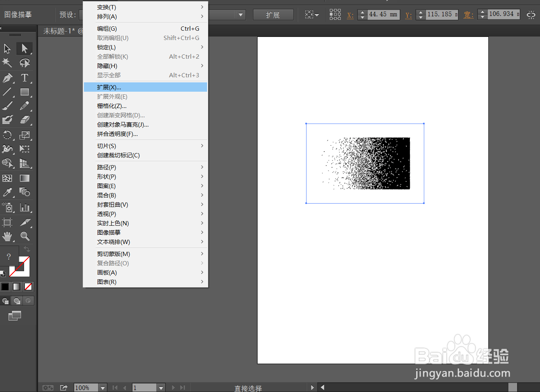The width and height of the screenshot is (540, 392).
Task: Select the Zoom magnifier tool
Action: (24, 236)
